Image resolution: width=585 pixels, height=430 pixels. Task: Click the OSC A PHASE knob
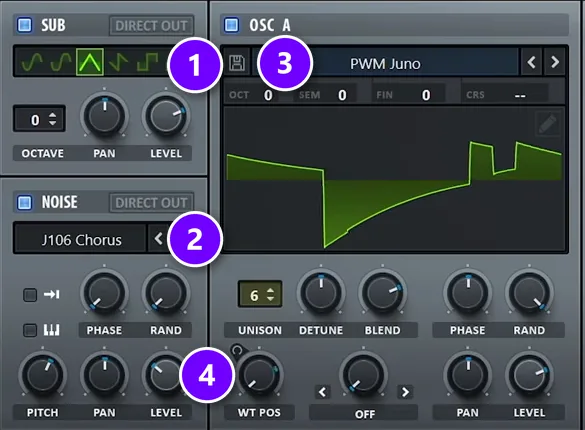point(467,293)
